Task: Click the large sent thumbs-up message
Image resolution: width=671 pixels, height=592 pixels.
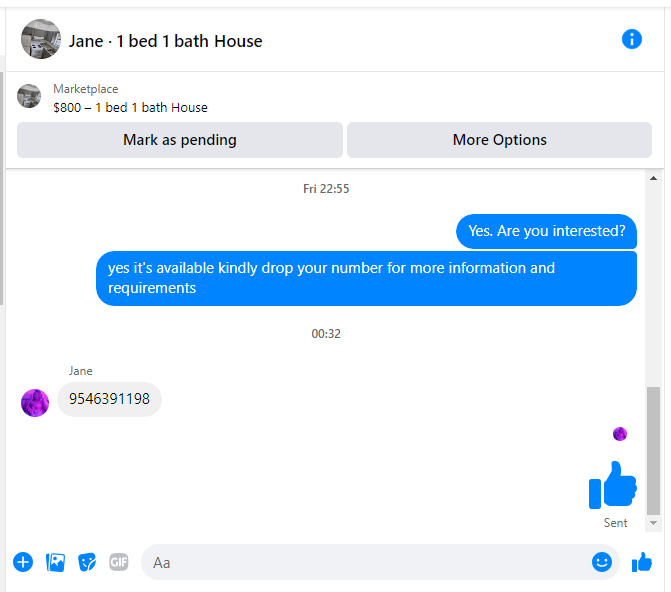Action: pyautogui.click(x=612, y=485)
